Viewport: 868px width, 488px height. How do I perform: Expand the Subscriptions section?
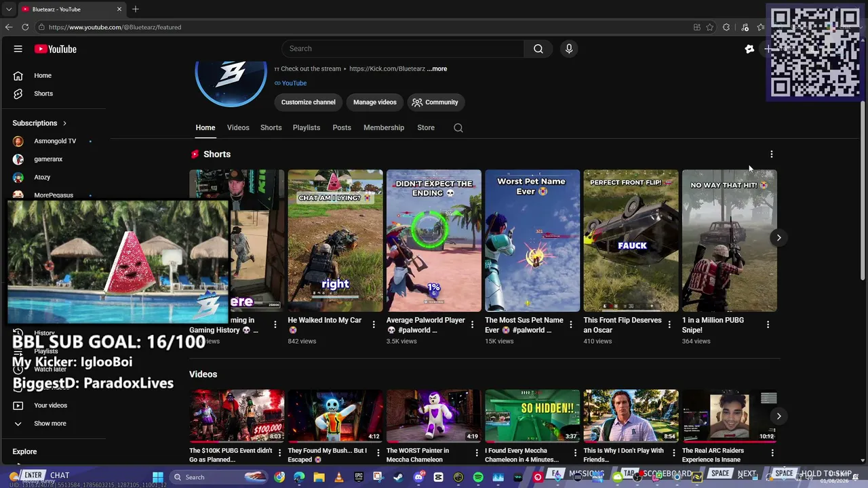(x=39, y=123)
